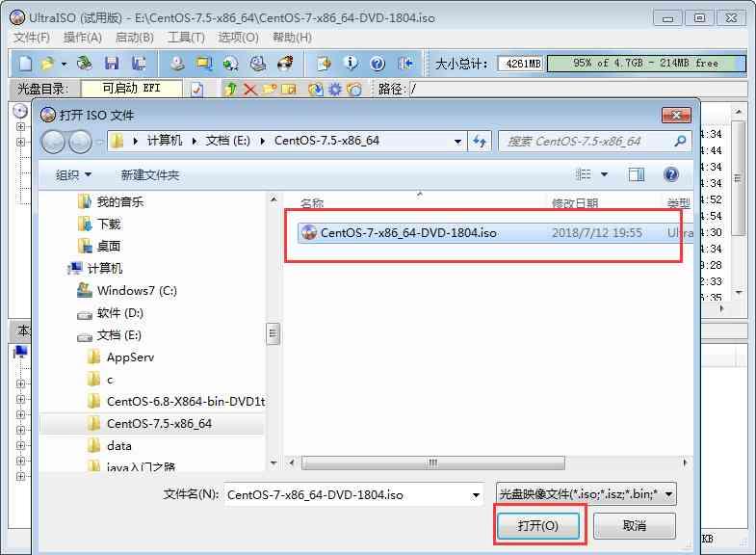Click the 路径 path field
The image size is (756, 555).
click(x=578, y=89)
